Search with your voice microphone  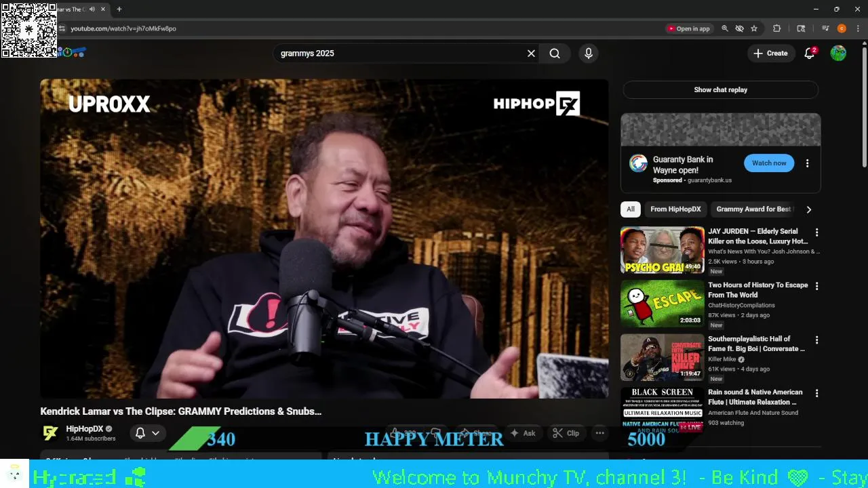coord(589,54)
